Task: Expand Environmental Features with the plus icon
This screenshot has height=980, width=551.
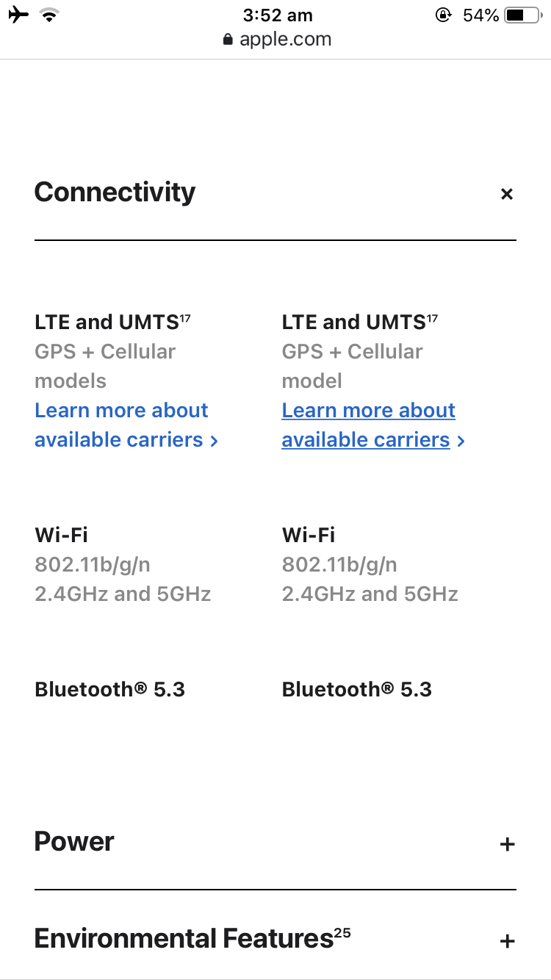Action: 507,941
